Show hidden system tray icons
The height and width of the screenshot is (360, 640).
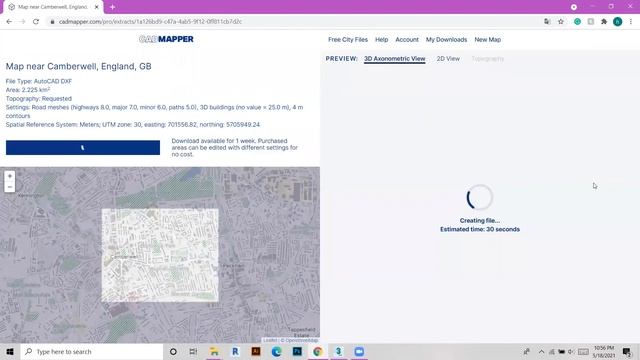(x=541, y=351)
